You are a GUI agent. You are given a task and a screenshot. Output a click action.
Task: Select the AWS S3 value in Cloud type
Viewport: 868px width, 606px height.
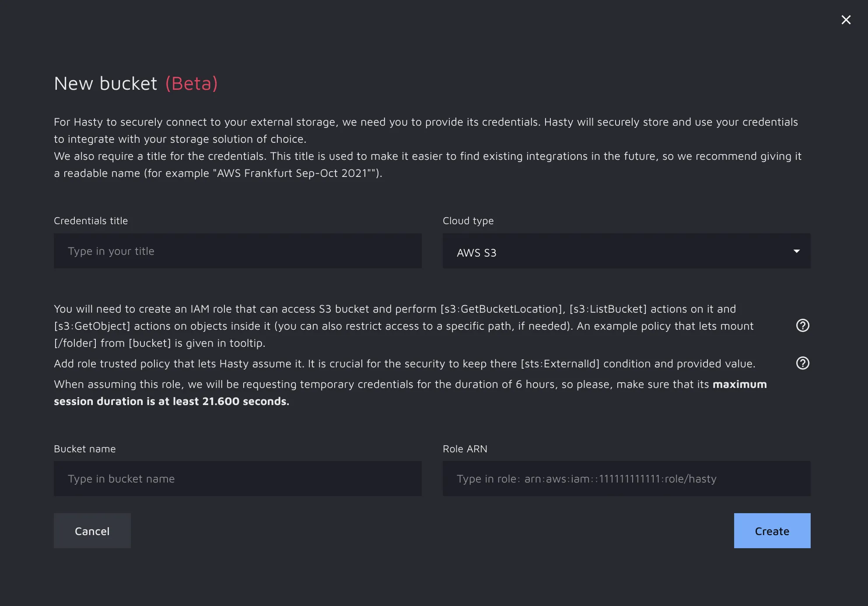(476, 253)
